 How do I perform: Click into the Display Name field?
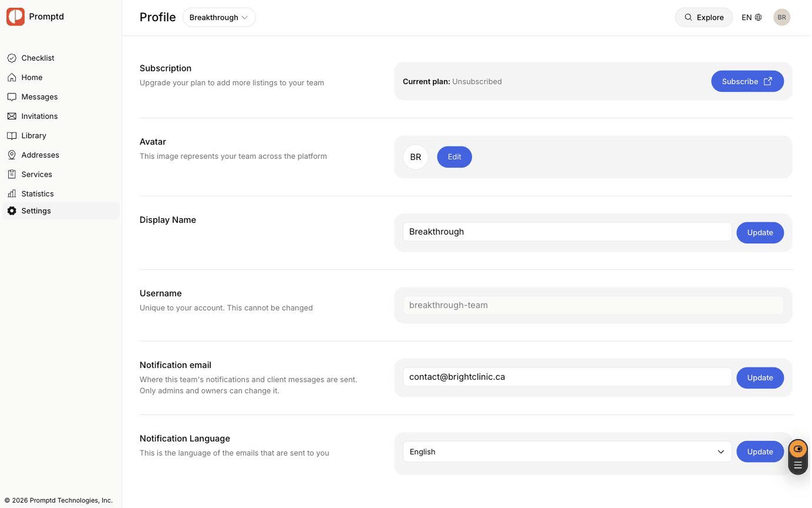click(x=567, y=232)
